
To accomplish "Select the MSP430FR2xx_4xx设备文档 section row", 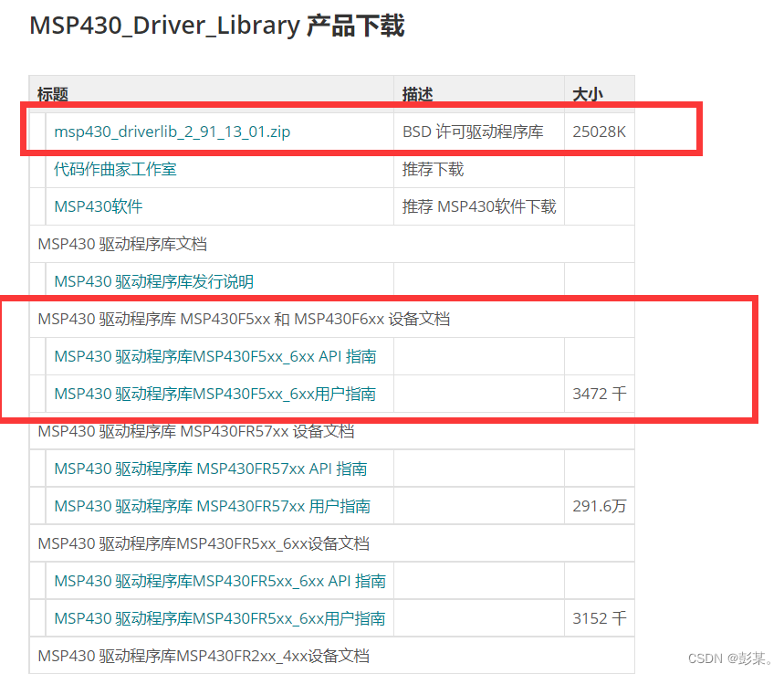I will click(332, 656).
